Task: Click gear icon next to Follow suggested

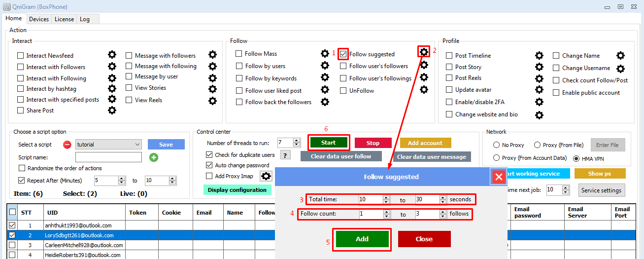Action: pos(424,51)
